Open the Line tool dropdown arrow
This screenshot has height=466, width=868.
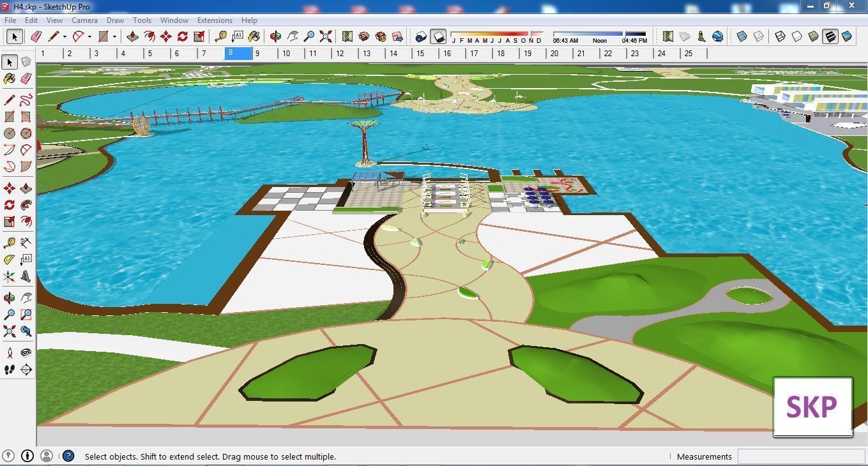[65, 36]
